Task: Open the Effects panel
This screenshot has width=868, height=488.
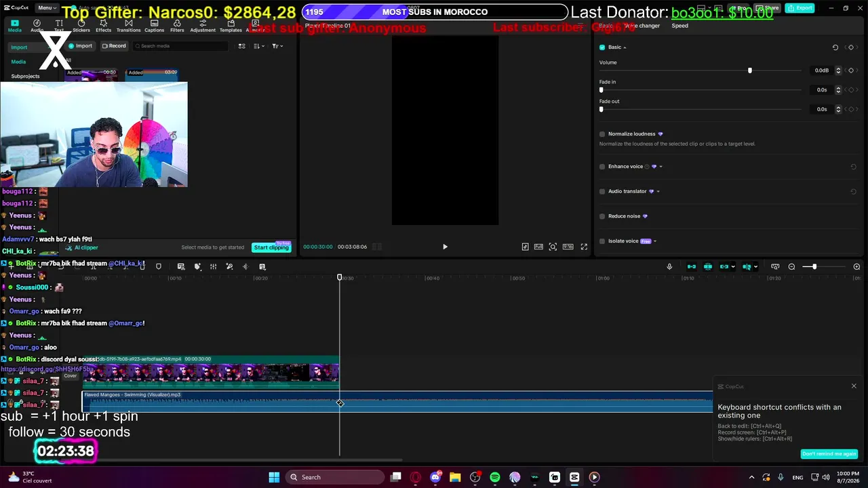Action: pyautogui.click(x=103, y=26)
